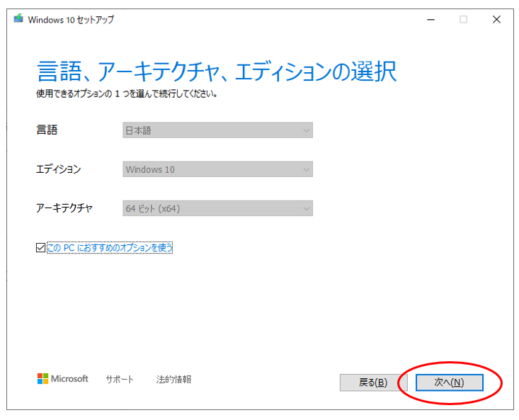Viewport: 519px width, 420px height.
Task: Click the アーキテクチャ field label
Action: point(64,208)
